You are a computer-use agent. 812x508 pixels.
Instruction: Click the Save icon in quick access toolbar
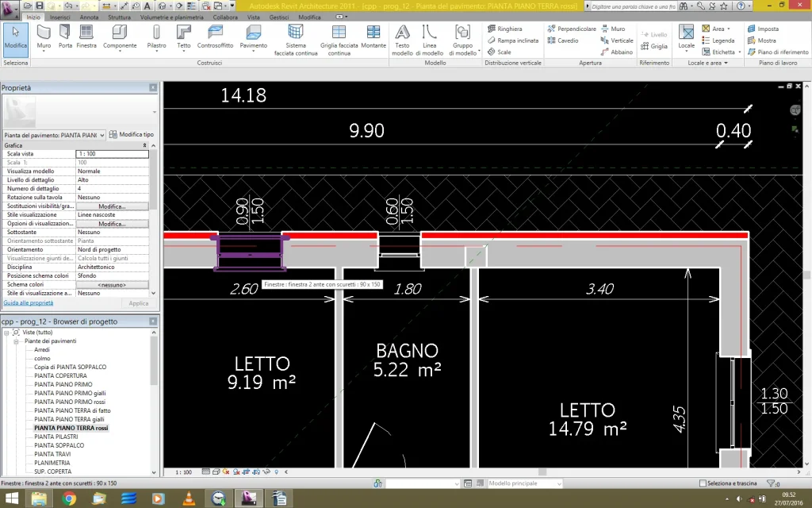click(x=39, y=6)
